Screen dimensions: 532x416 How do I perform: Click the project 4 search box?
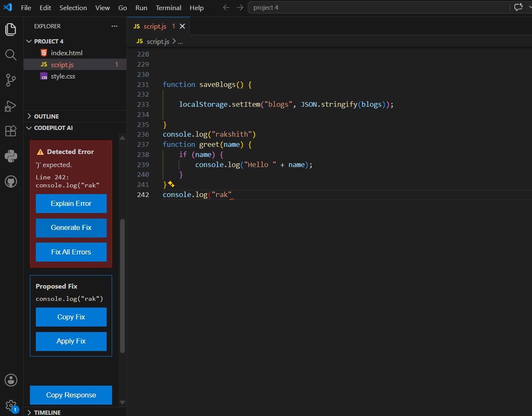click(379, 8)
